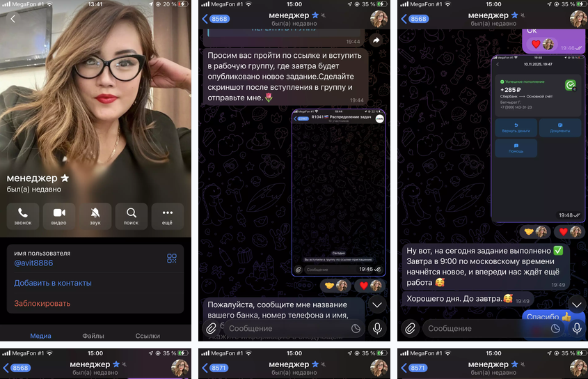Select message beginning 'Просим вас пройти по ссылке'
This screenshot has width=588, height=379.
(x=285, y=77)
